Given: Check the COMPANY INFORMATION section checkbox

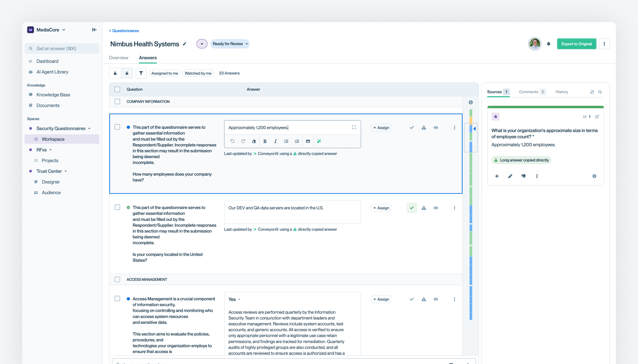Looking at the screenshot, I should click(117, 102).
